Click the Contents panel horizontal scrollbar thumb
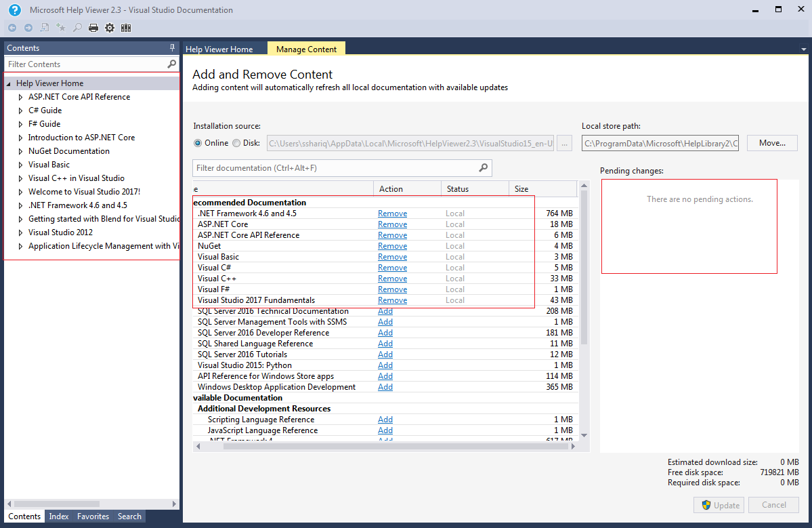 (56, 504)
